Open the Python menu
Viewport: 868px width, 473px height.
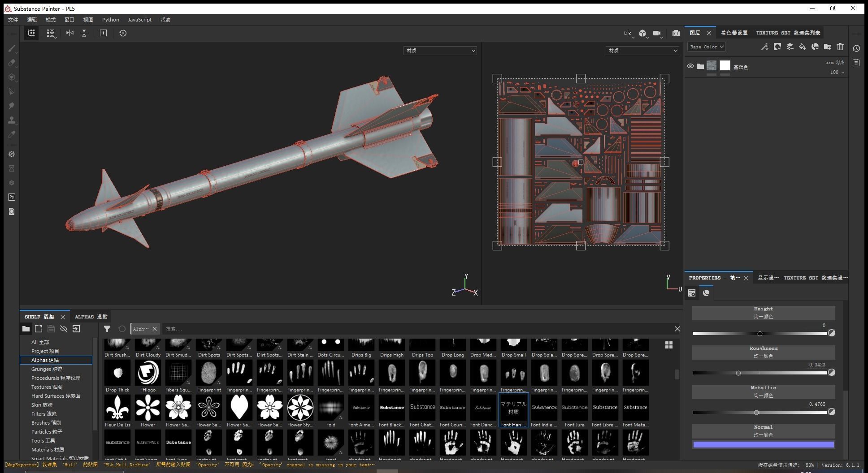111,20
